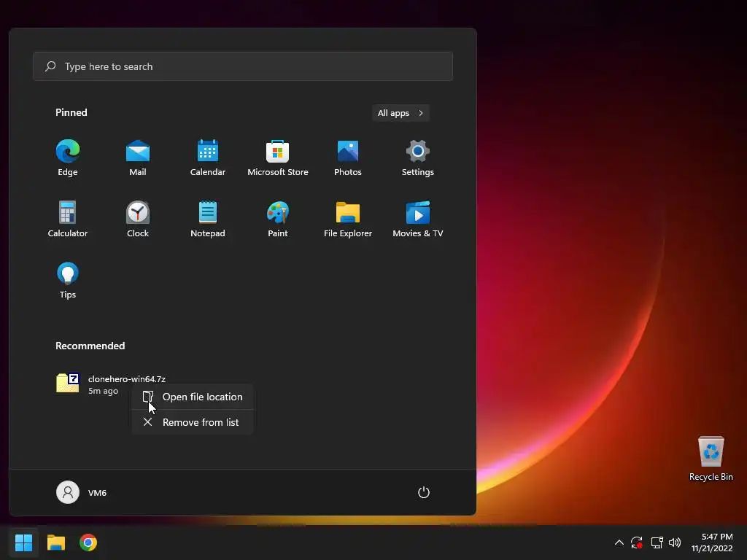Open the Calendar pinned app

coord(208,158)
